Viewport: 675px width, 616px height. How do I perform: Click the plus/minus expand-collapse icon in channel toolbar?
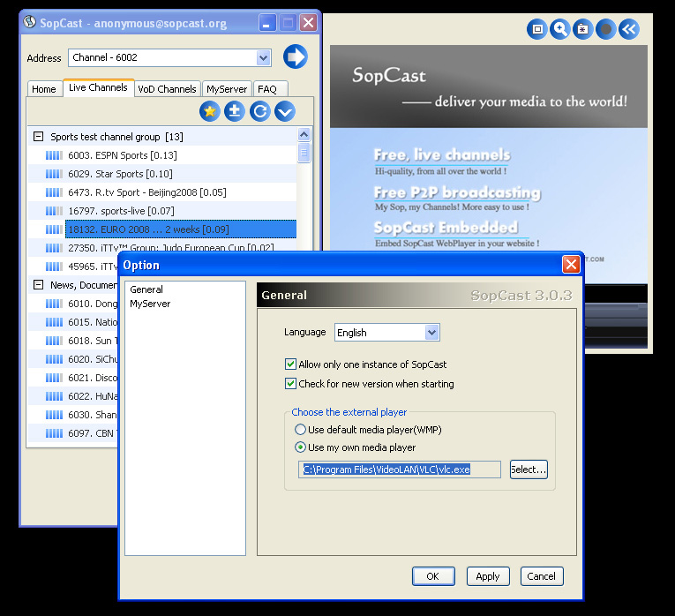pyautogui.click(x=235, y=111)
